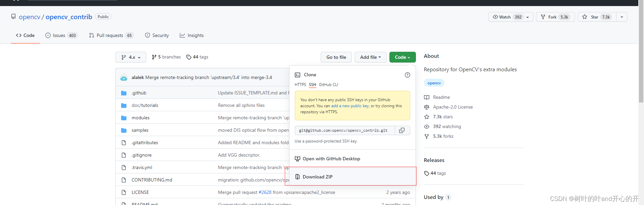This screenshot has height=205, width=644.
Task: Open the latest merge commit message
Action: click(209, 77)
